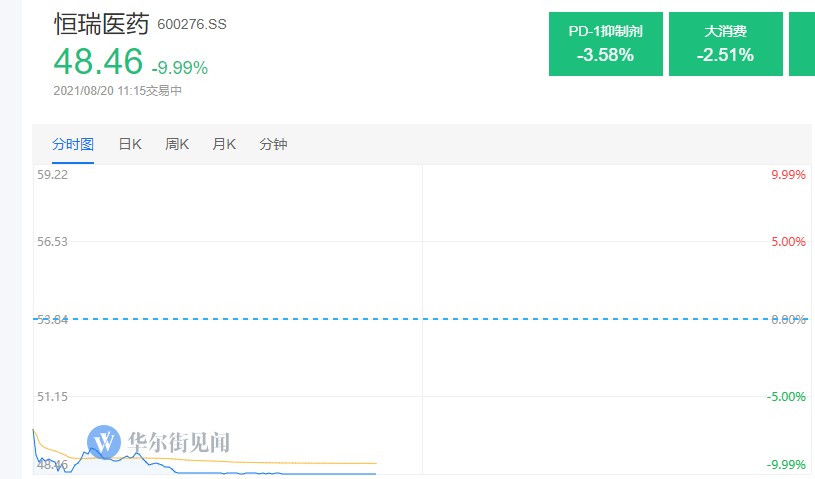Click the partially visible third green sector tile
The width and height of the screenshot is (815, 479).
pyautogui.click(x=802, y=44)
